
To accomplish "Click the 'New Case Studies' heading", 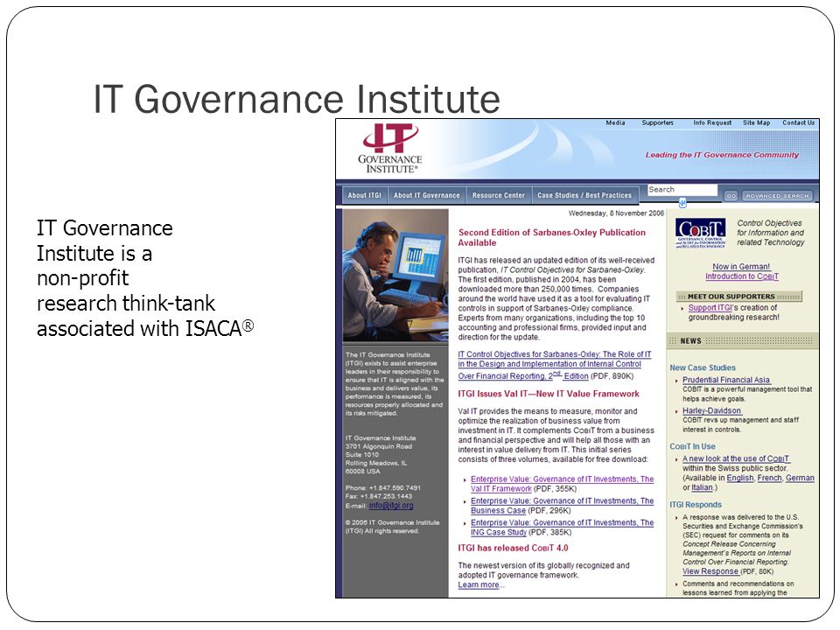I will pos(703,367).
